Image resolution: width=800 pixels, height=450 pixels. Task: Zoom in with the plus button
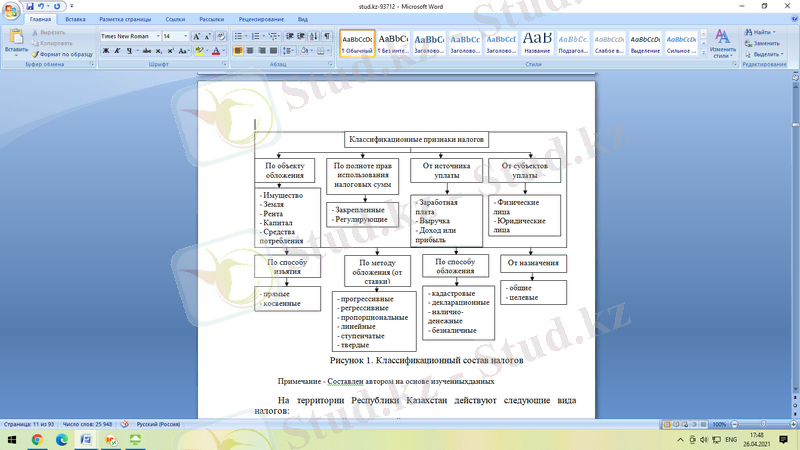click(793, 424)
